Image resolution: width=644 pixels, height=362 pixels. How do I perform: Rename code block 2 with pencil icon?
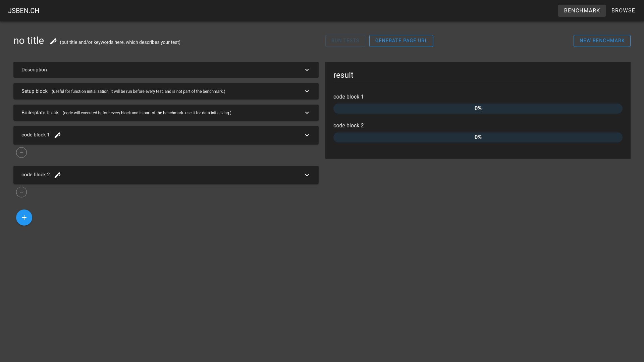(57, 175)
